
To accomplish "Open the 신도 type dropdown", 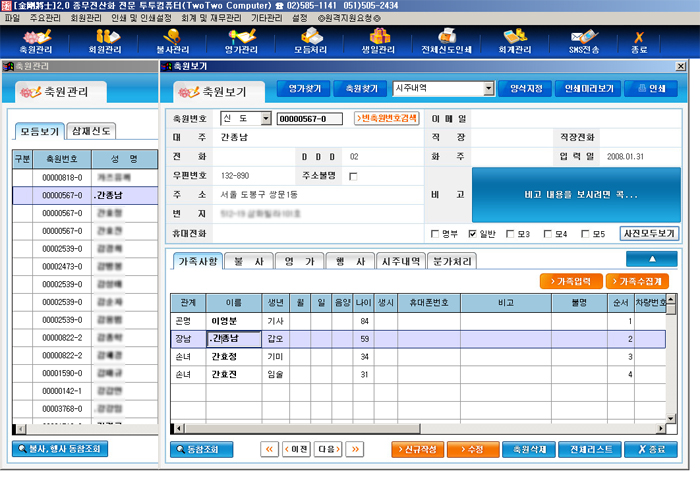I will pyautogui.click(x=266, y=119).
